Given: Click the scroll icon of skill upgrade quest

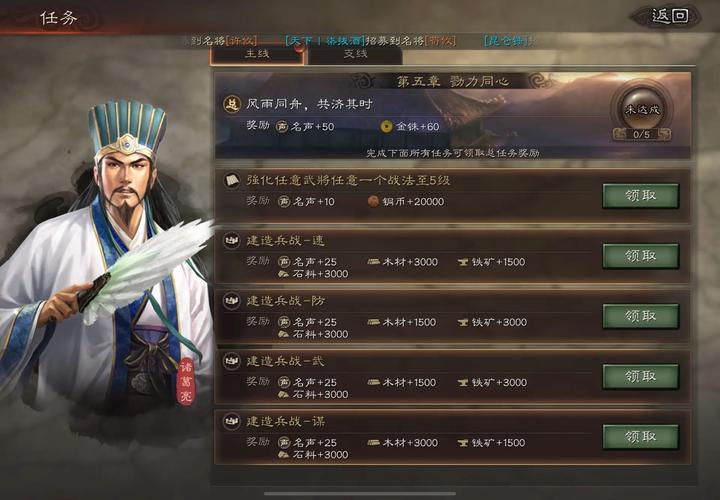Looking at the screenshot, I should 232,180.
